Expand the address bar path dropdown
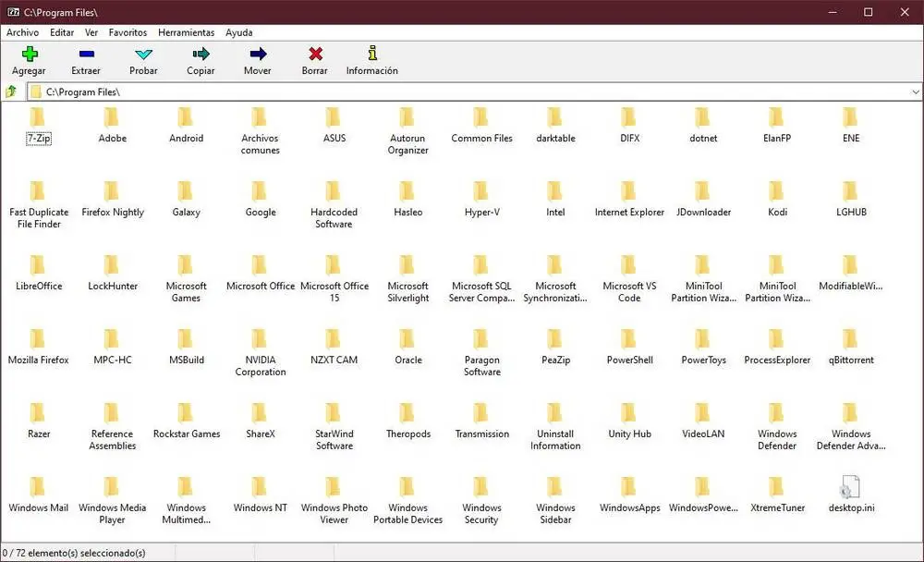Image resolution: width=924 pixels, height=562 pixels. pyautogui.click(x=915, y=92)
